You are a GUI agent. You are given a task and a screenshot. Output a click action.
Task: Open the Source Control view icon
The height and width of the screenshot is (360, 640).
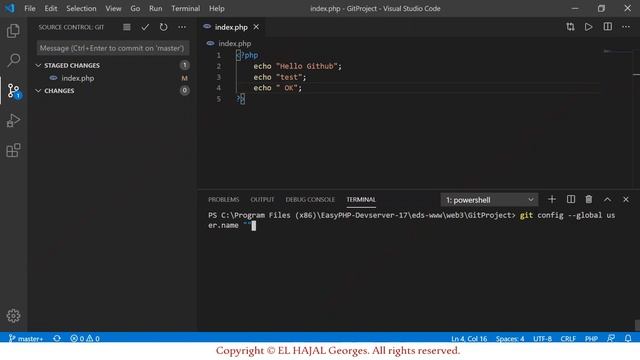[x=14, y=91]
